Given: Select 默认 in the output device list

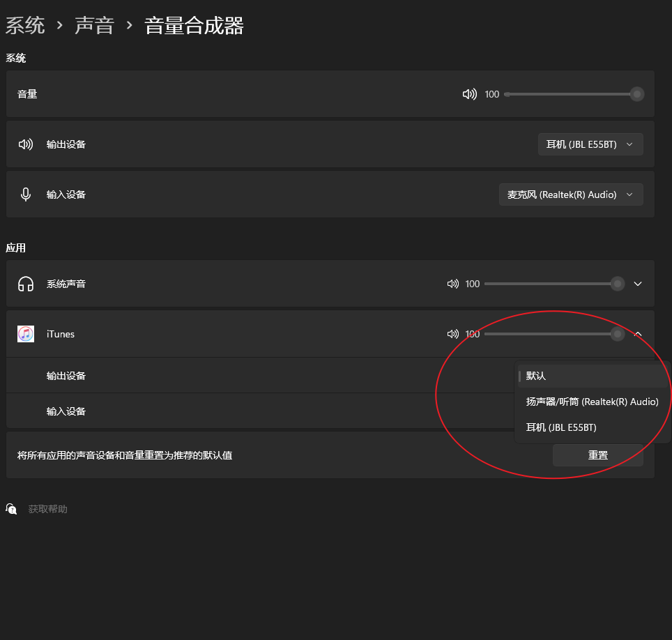Looking at the screenshot, I should coord(536,376).
